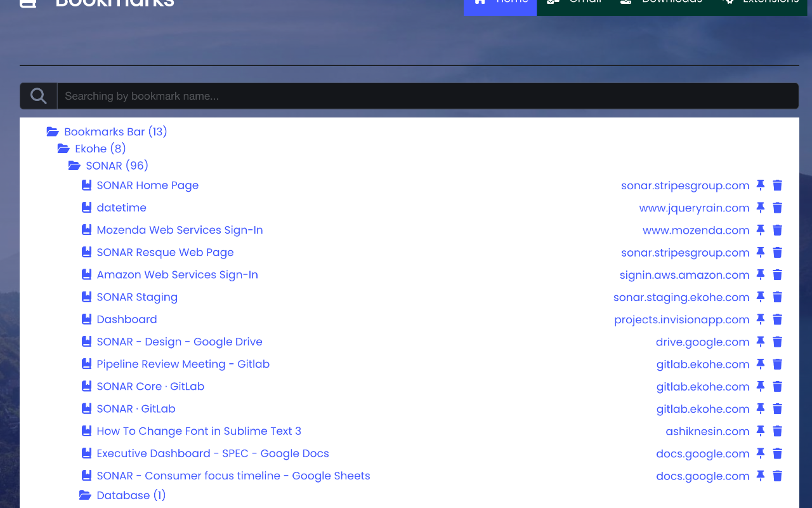Open the sonar.staging.ekohe.com link
The height and width of the screenshot is (508, 812).
tap(681, 297)
